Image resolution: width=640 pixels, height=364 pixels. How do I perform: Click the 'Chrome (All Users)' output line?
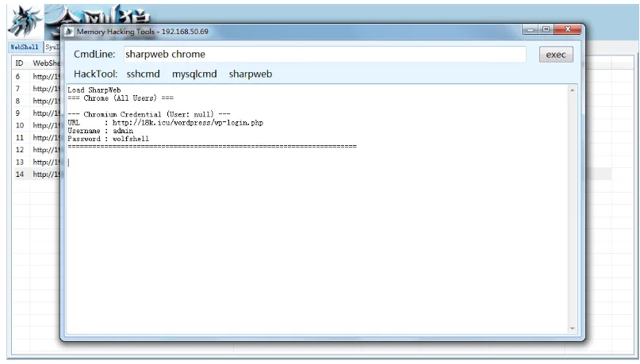coord(121,98)
